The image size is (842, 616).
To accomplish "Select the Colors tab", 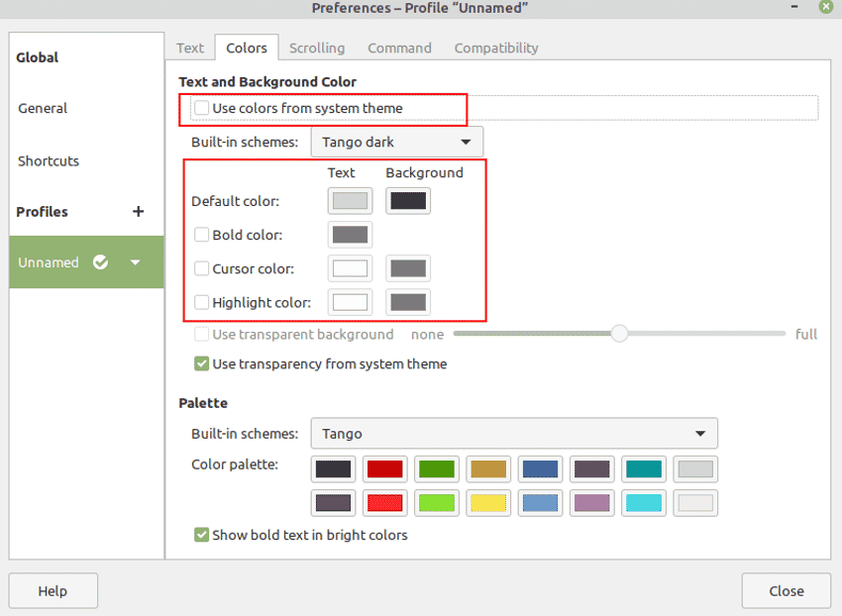I will (247, 48).
